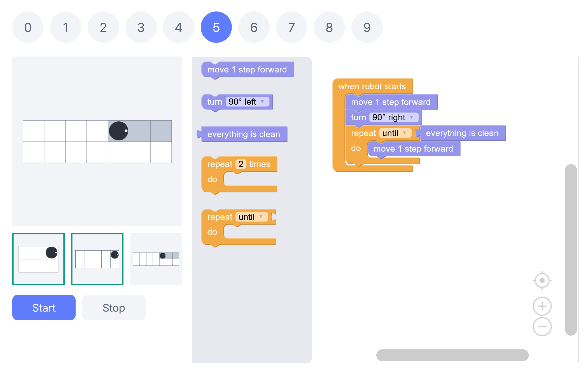The image size is (588, 372).
Task: Open level 3
Action: tap(141, 27)
